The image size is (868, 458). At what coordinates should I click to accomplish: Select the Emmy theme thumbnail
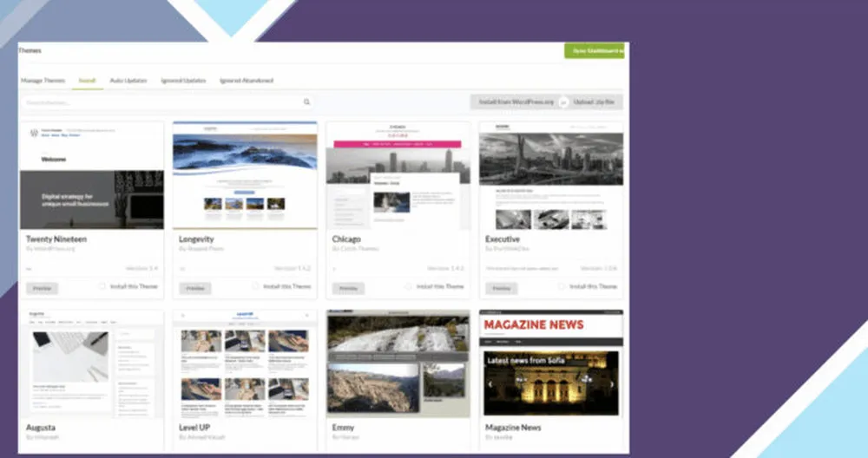pos(398,363)
